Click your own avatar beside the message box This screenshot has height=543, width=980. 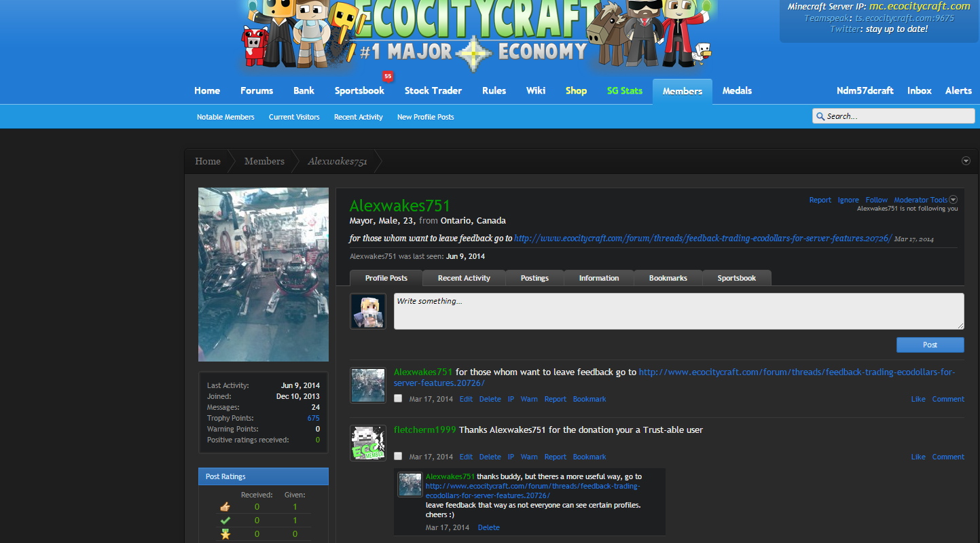coord(368,311)
